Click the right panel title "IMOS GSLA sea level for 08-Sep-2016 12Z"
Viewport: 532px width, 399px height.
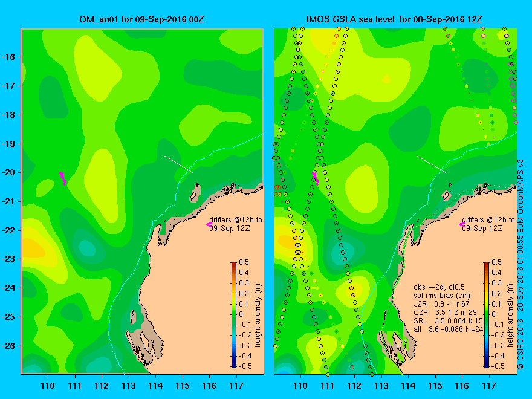394,19
